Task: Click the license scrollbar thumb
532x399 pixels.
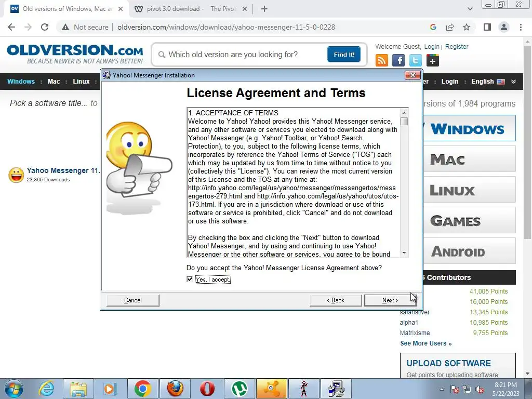Action: pos(404,121)
